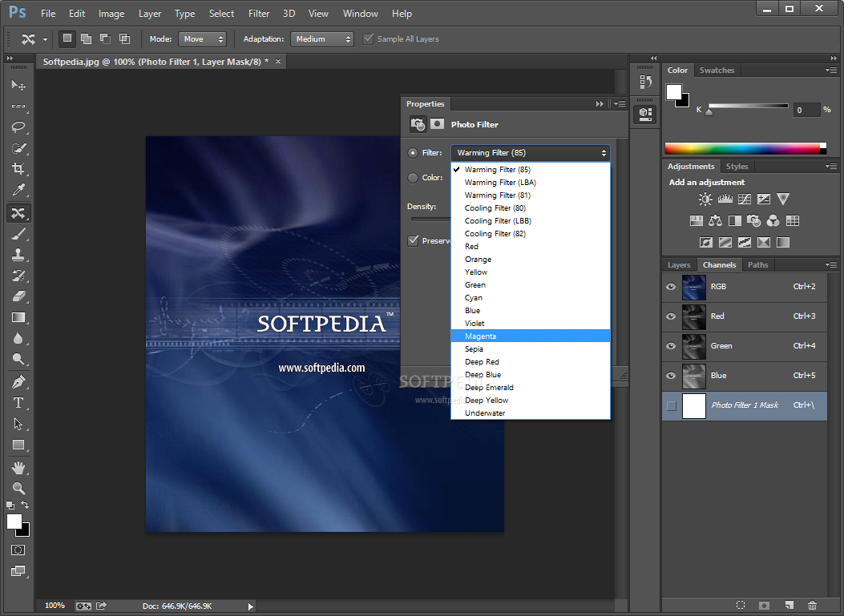Select the Gradient tool
The image size is (844, 616).
pos(18,317)
